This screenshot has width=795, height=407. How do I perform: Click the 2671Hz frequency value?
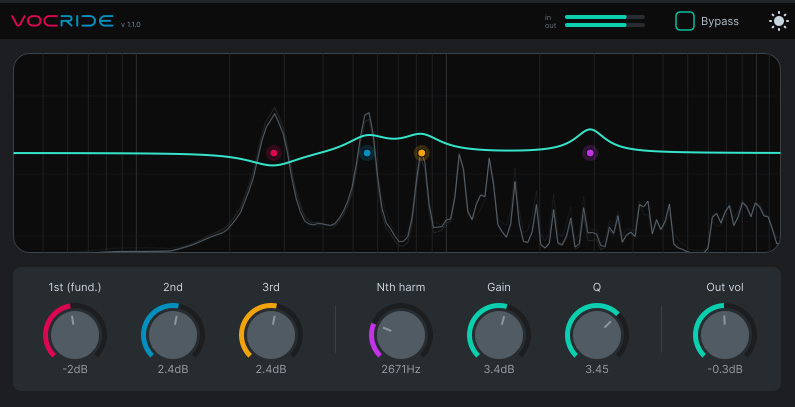pyautogui.click(x=401, y=369)
